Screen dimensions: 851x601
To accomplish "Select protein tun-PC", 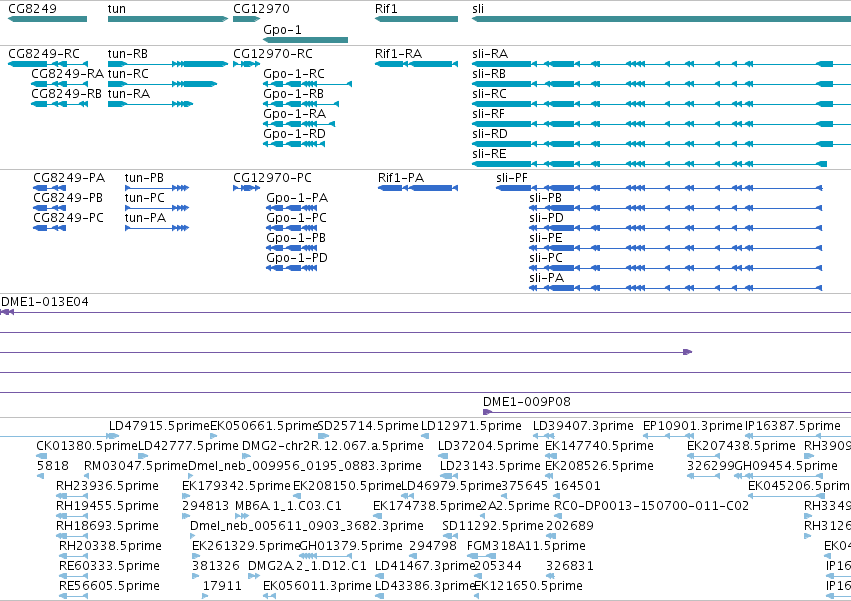I will pos(157,208).
